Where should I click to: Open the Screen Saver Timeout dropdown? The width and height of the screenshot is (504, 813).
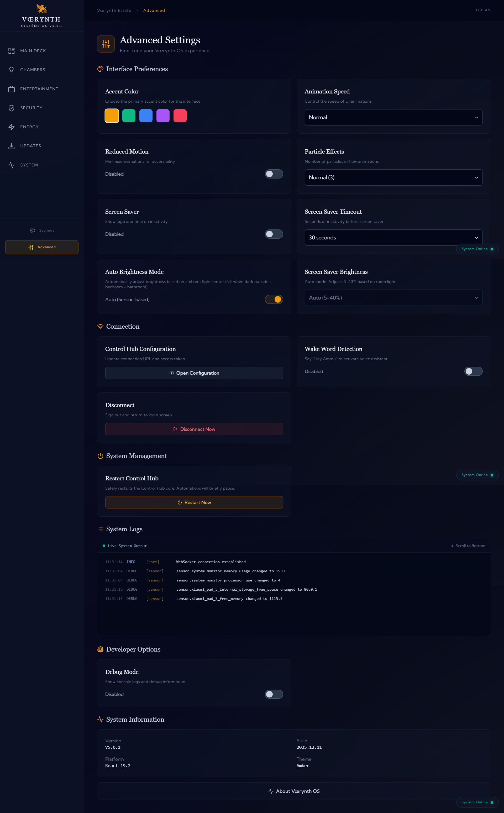(393, 237)
